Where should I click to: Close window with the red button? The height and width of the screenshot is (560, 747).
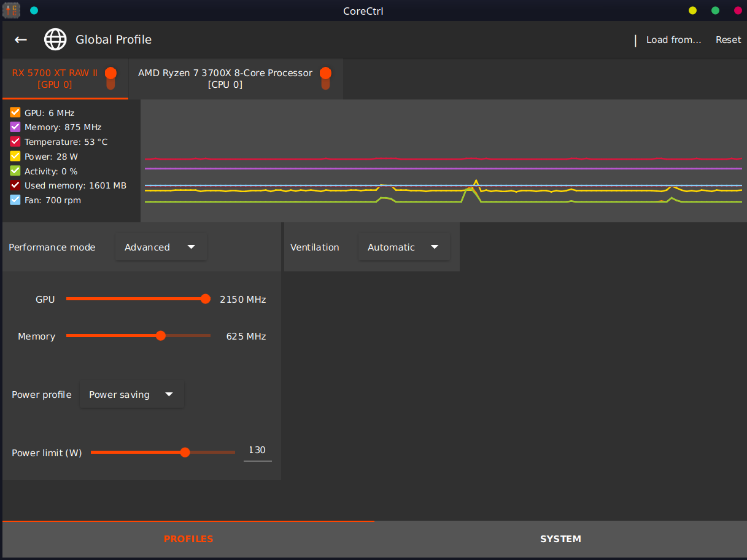click(738, 10)
